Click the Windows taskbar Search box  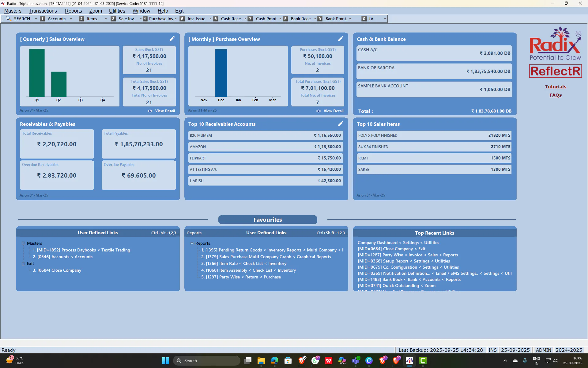pyautogui.click(x=207, y=361)
